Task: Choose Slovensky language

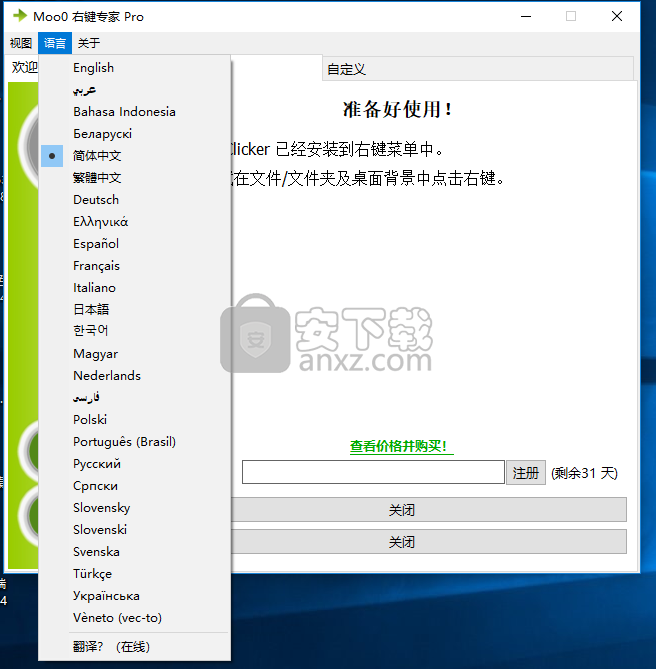Action: (135, 508)
